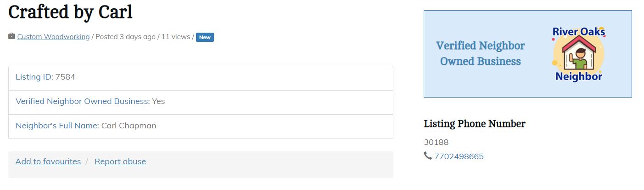
Task: Click the Yes value in verified row
Action: click(x=158, y=101)
